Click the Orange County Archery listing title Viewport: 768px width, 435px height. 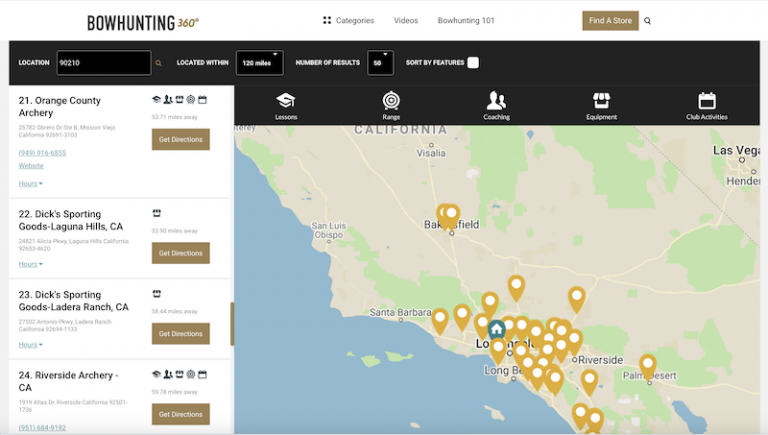59,106
